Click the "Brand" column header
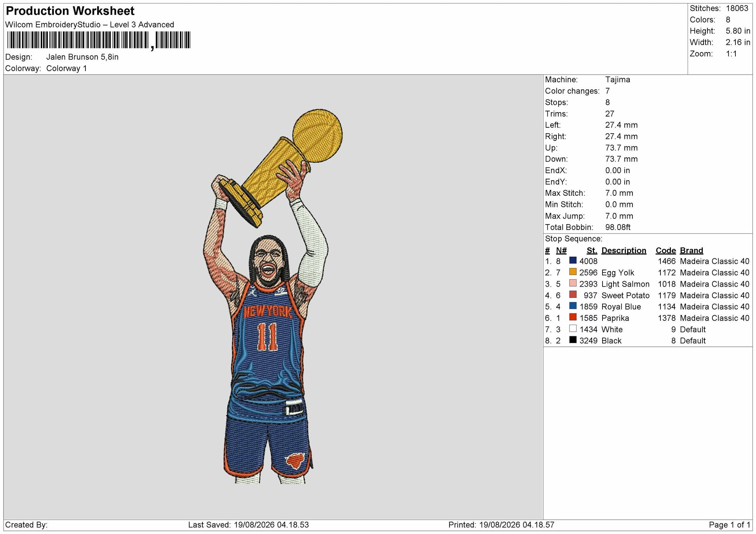This screenshot has width=756, height=534. (692, 250)
